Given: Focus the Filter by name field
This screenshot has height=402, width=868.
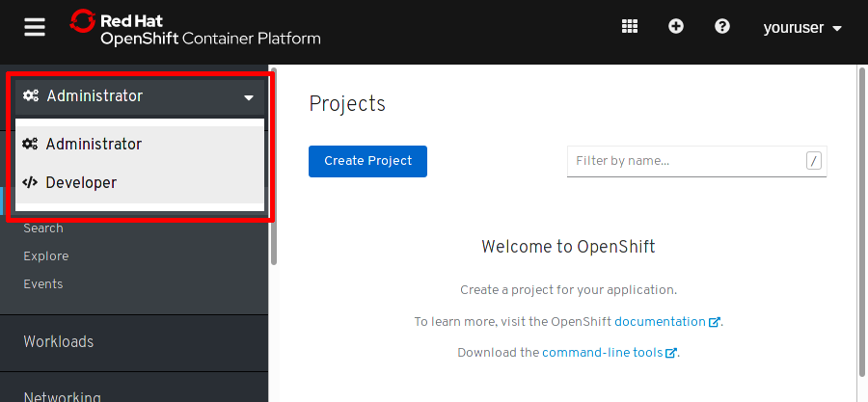Looking at the screenshot, I should click(696, 161).
